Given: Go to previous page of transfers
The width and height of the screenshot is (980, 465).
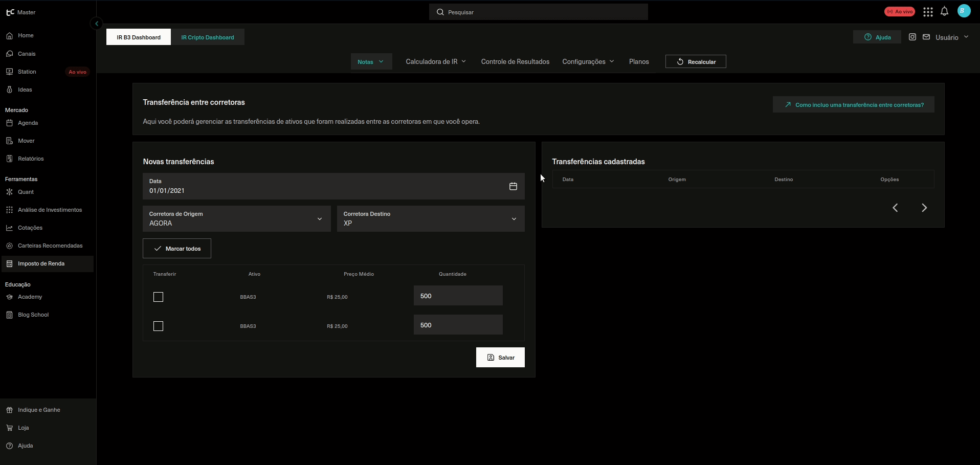Looking at the screenshot, I should click(x=895, y=208).
